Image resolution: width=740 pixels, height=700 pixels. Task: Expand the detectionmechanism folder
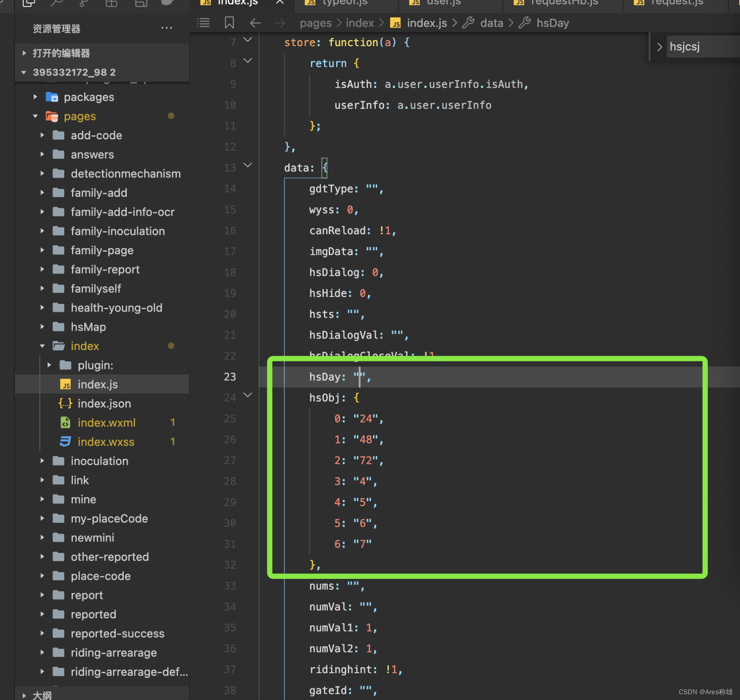[42, 173]
